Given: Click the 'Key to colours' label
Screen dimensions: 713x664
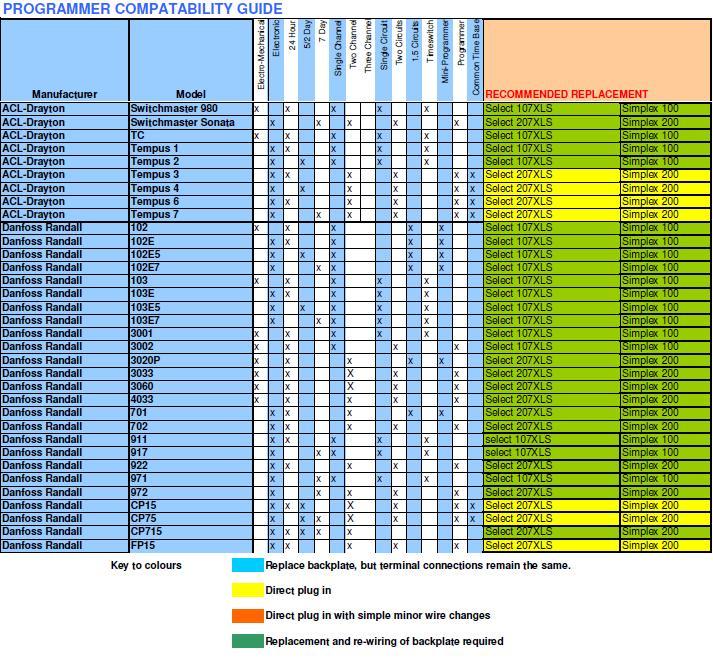Looking at the screenshot, I should [x=146, y=566].
